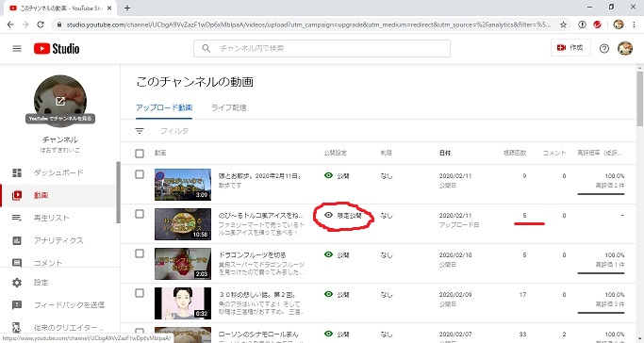
Task: Open the hamburger navigation menu
Action: [x=17, y=48]
